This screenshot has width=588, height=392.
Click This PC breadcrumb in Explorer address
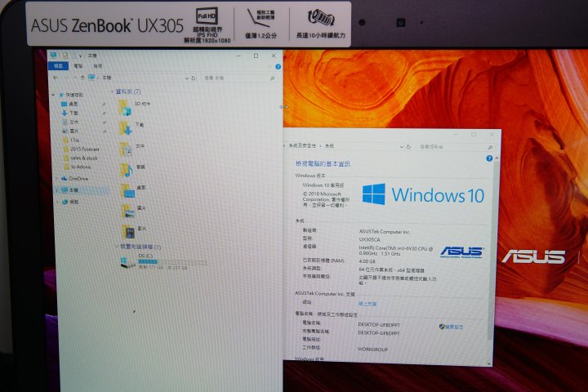coord(107,78)
